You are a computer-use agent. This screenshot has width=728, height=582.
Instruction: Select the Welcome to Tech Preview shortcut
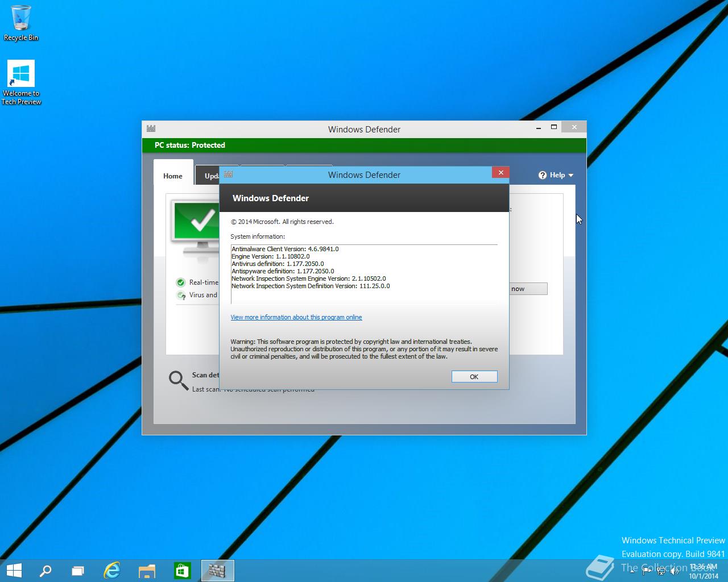pyautogui.click(x=21, y=83)
